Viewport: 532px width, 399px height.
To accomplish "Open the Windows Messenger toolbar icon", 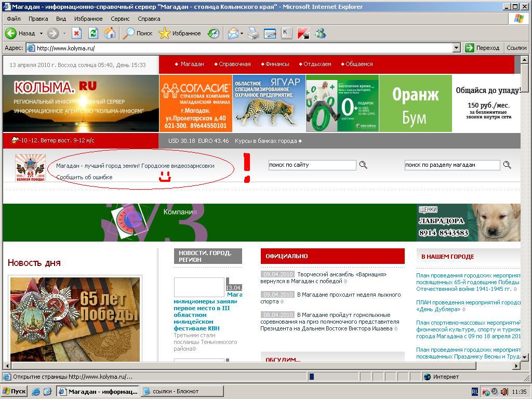I will click(320, 33).
